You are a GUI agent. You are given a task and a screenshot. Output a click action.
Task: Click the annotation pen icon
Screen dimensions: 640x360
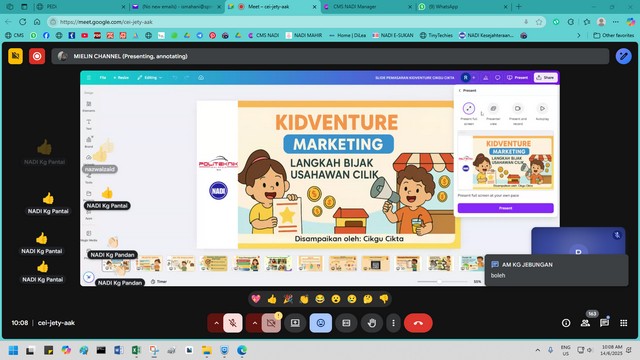623,56
